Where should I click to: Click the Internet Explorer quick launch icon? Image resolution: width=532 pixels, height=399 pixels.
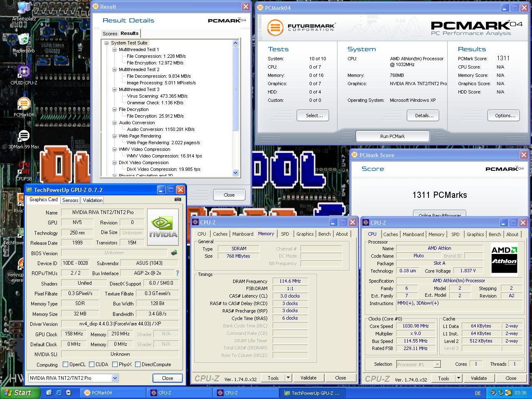[59, 392]
